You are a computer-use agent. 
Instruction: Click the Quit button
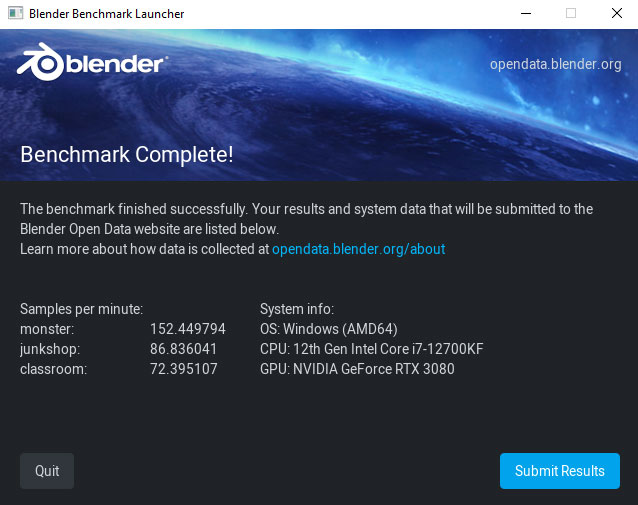[47, 471]
